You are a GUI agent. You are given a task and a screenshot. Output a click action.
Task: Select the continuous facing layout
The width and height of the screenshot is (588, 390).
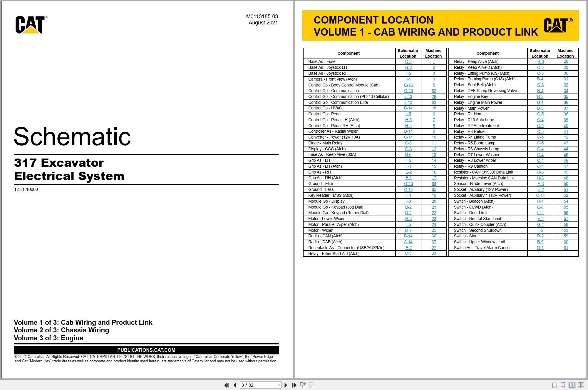point(581,385)
